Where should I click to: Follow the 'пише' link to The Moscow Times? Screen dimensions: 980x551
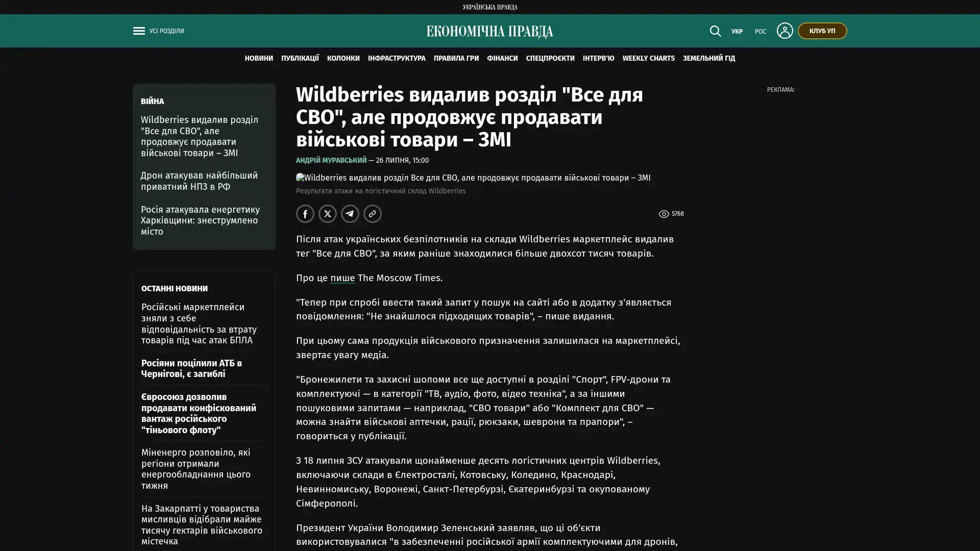tap(342, 278)
